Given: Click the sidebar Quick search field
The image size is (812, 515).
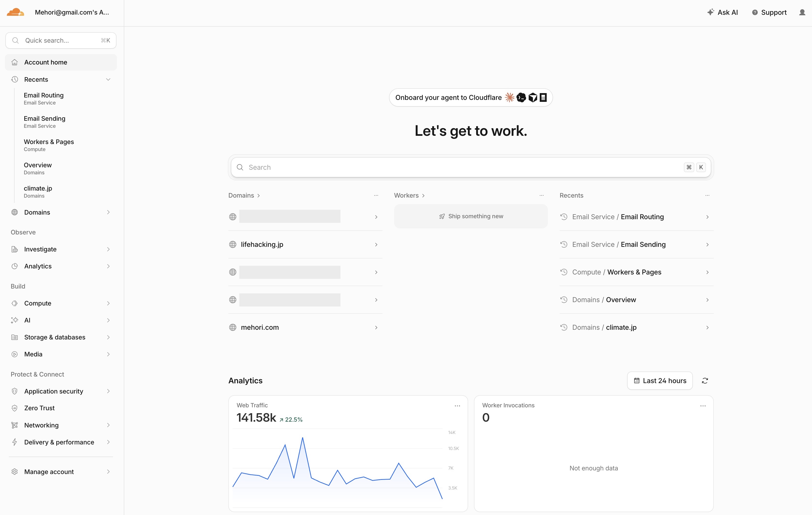Looking at the screenshot, I should click(x=61, y=40).
